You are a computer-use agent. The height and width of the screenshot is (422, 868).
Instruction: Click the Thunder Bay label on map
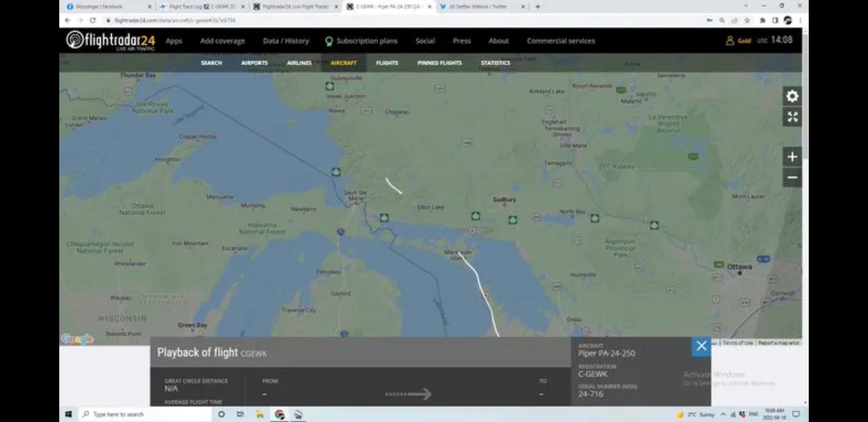coord(138,75)
